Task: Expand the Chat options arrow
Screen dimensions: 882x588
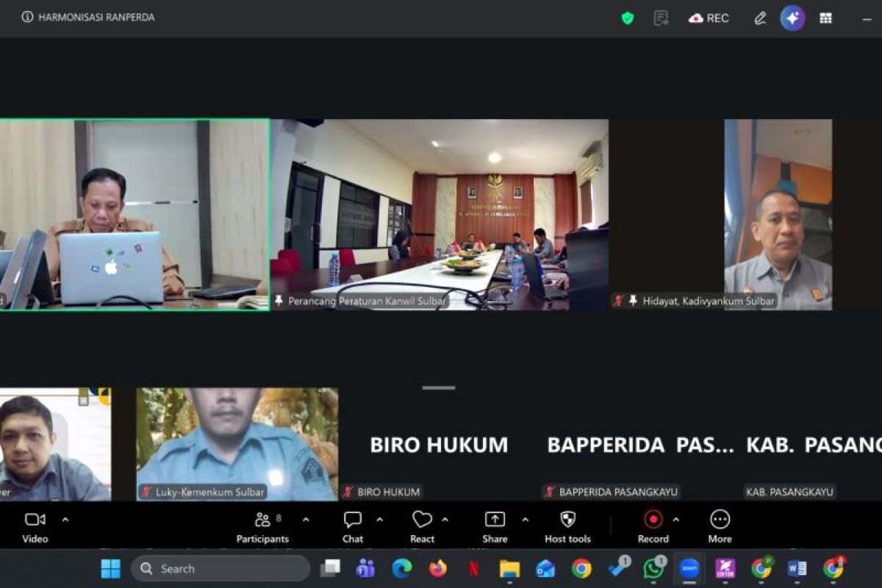Action: [379, 520]
